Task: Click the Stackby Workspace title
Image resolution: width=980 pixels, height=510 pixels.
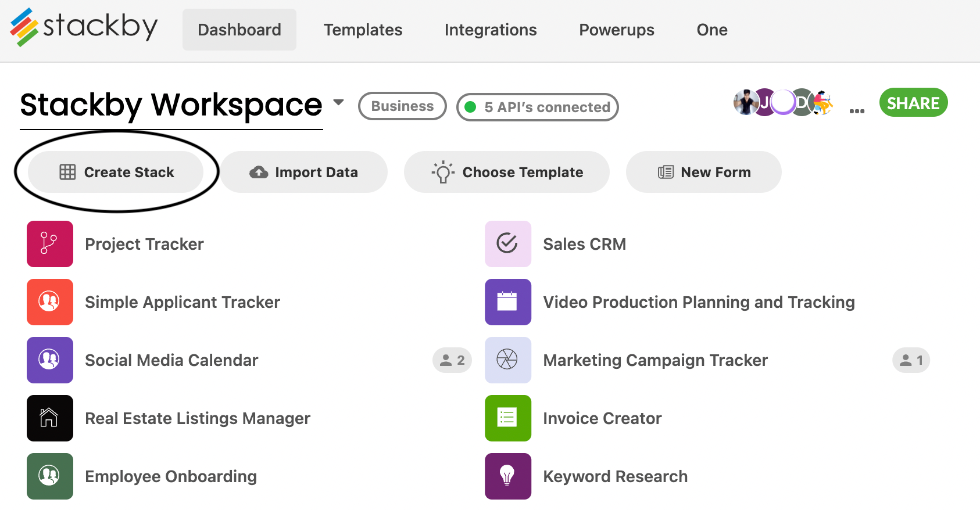Action: [x=171, y=105]
